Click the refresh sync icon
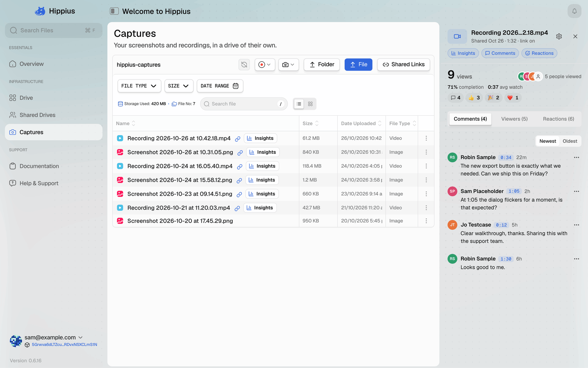 (244, 65)
